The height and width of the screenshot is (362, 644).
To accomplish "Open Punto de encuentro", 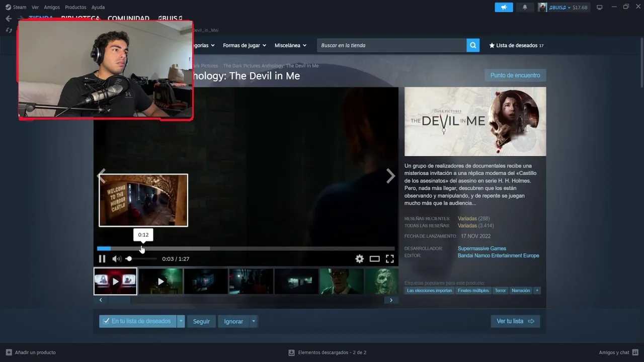I will coord(515,75).
